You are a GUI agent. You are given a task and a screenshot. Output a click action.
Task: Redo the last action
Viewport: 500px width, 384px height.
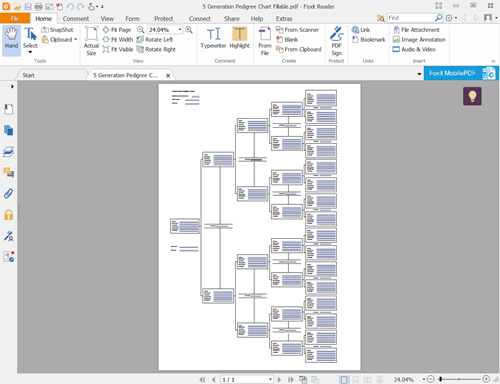pos(80,6)
